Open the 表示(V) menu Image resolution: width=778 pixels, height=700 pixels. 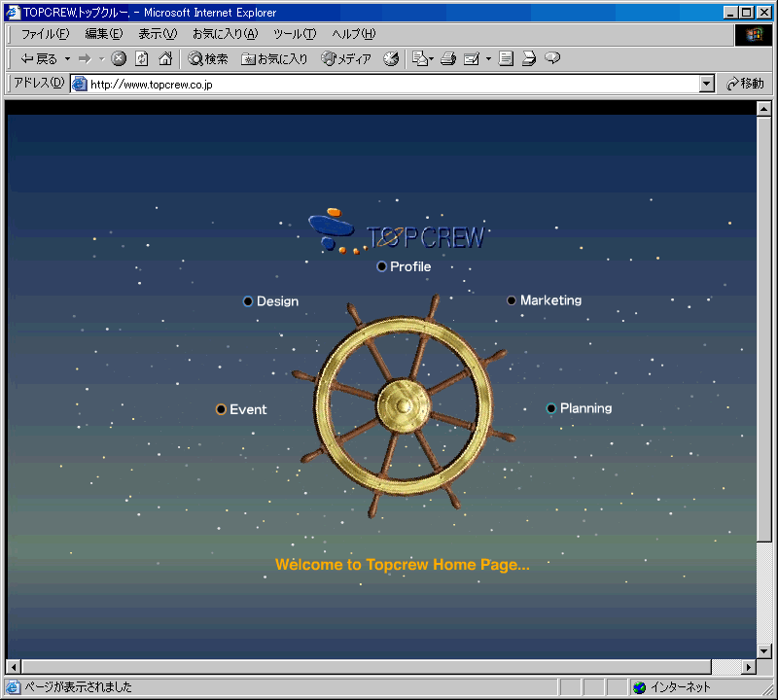(x=158, y=34)
